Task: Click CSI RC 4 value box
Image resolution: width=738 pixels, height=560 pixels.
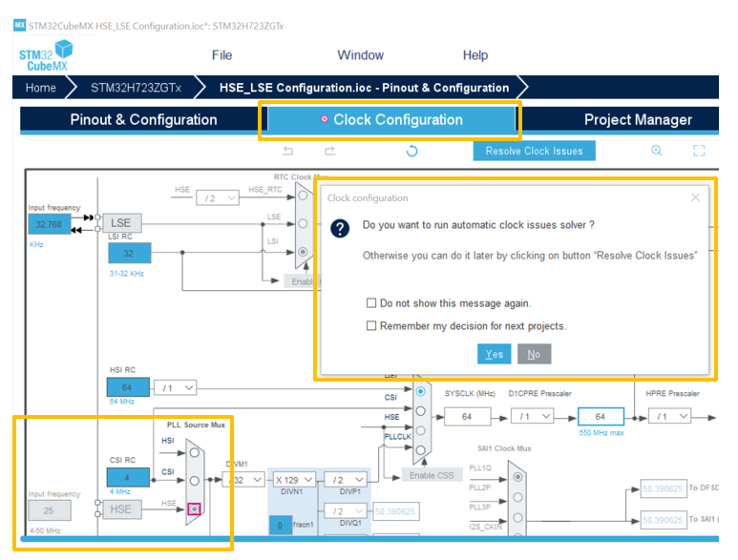Action: click(128, 478)
